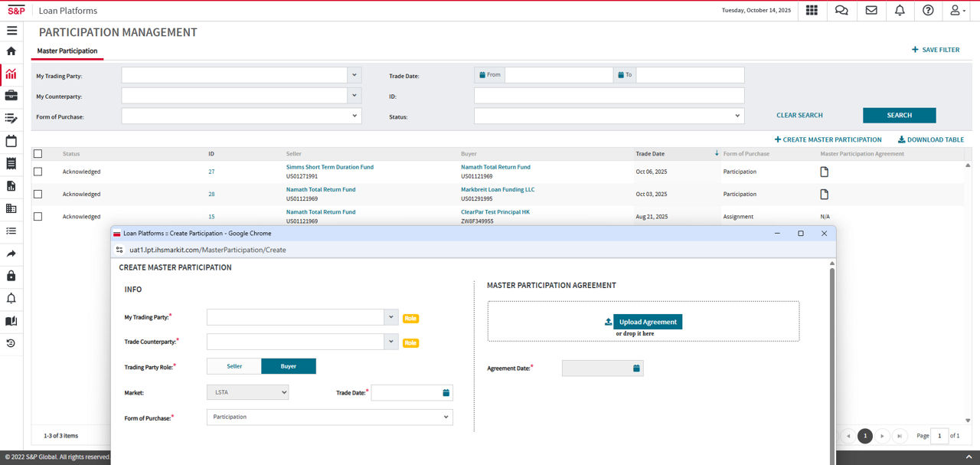Click the Trade Date From input field
This screenshot has height=465, width=980.
558,75
